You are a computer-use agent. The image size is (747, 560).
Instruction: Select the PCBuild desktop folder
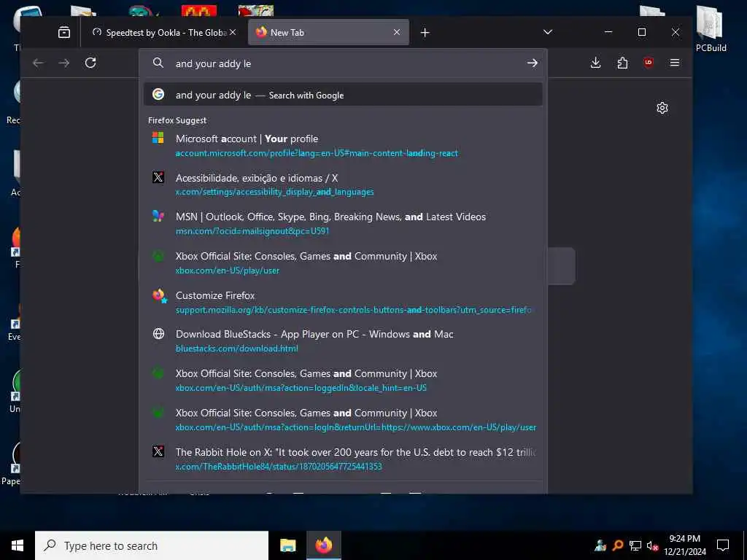[711, 28]
